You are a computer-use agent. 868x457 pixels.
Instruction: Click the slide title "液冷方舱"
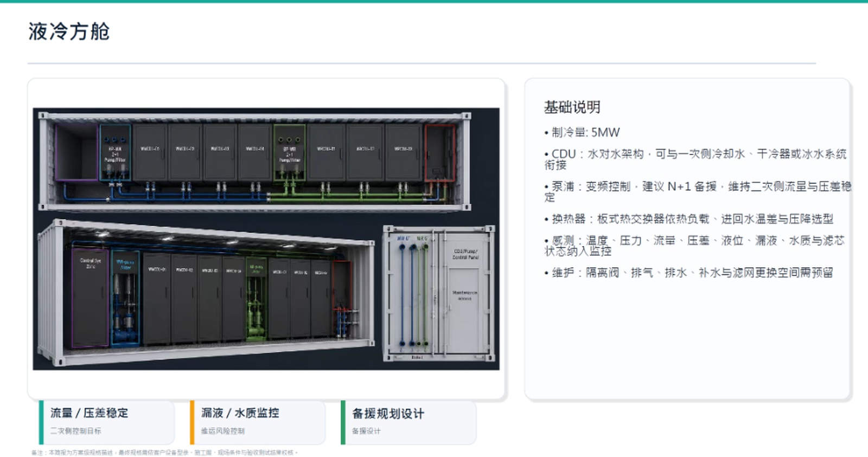(x=69, y=31)
